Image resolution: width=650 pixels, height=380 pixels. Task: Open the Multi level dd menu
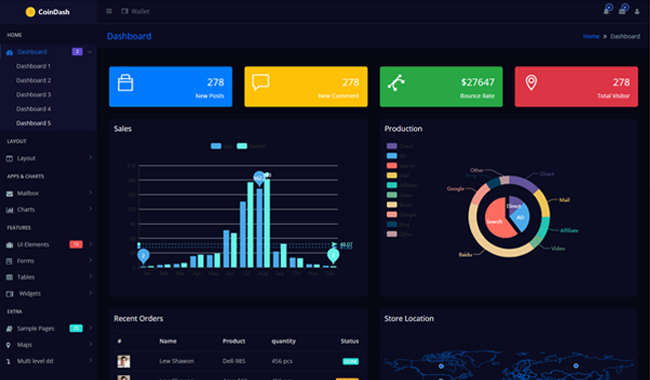(x=49, y=361)
